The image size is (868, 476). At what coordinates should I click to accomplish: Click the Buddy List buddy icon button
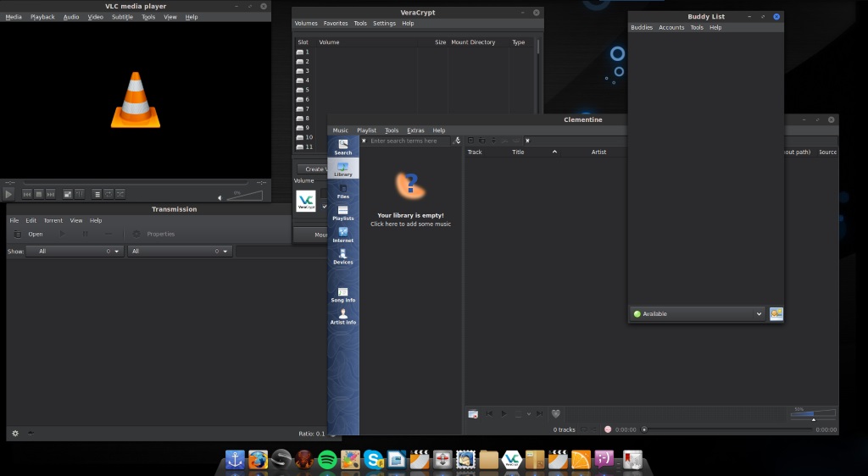pos(776,313)
